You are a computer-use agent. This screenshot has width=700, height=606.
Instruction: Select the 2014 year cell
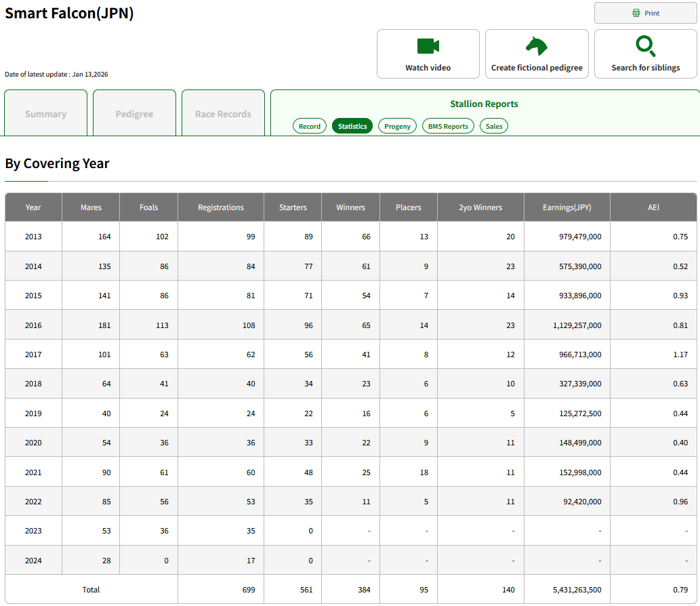click(x=33, y=266)
